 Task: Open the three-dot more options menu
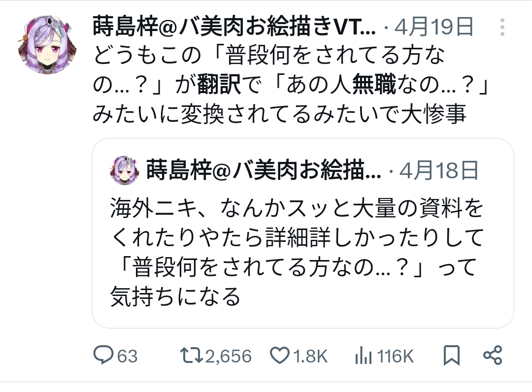(502, 28)
